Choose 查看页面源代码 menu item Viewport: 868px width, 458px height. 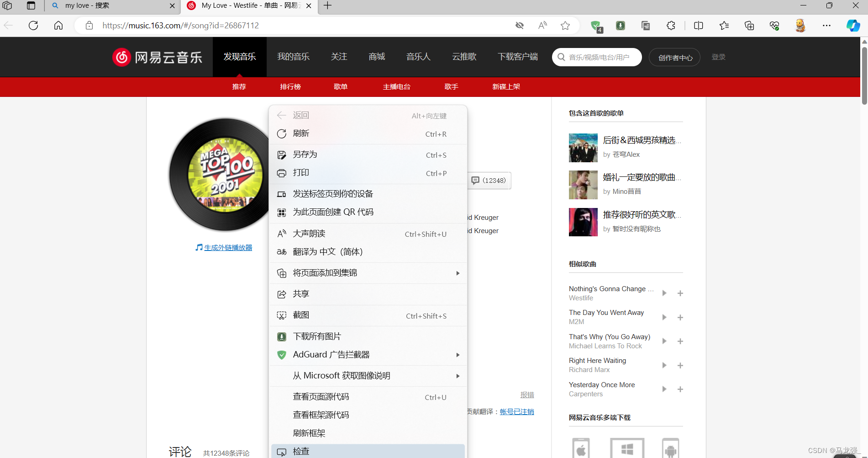coord(368,397)
